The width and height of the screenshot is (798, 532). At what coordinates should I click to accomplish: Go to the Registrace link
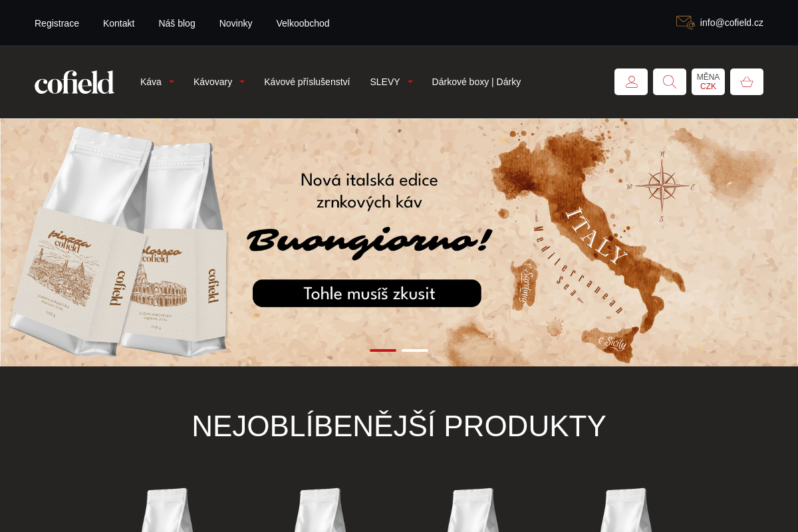click(57, 23)
